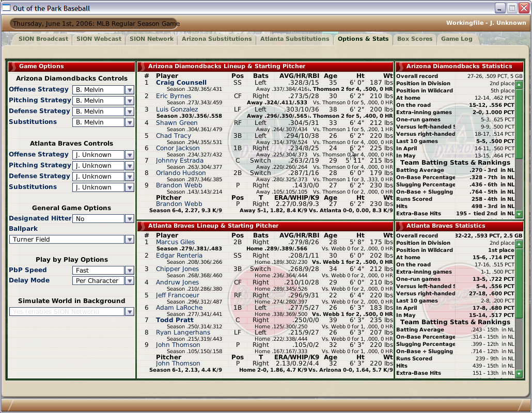Screen dimensions: 532x413
Task: Expand Arizona Pitching Strategy dropdown set to B. Melvin
Action: click(103, 101)
